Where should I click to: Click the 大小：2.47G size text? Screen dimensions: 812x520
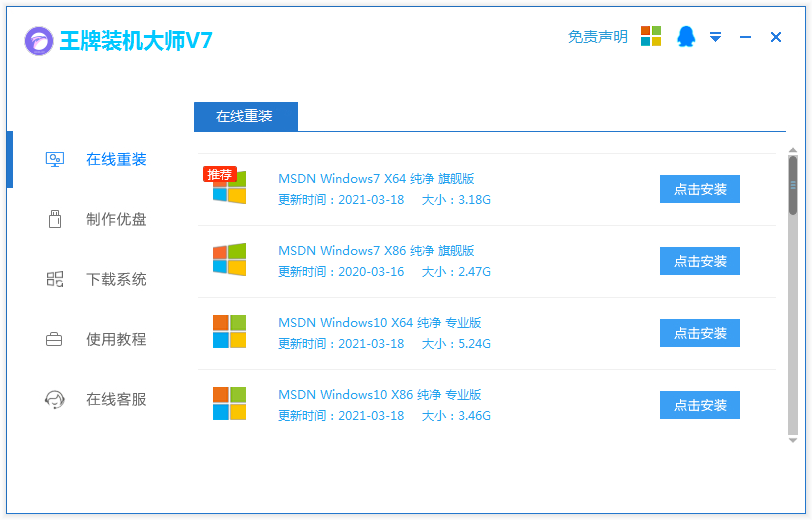click(x=456, y=272)
